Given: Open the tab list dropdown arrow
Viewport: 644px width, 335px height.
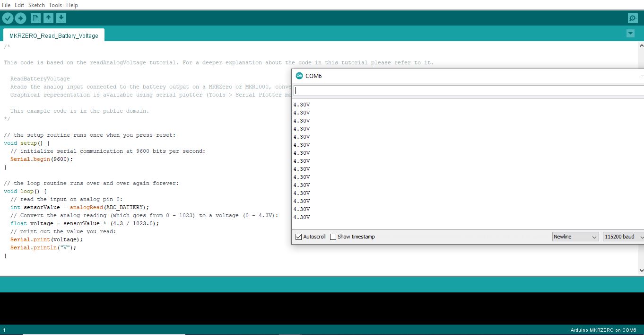Looking at the screenshot, I should click(630, 33).
